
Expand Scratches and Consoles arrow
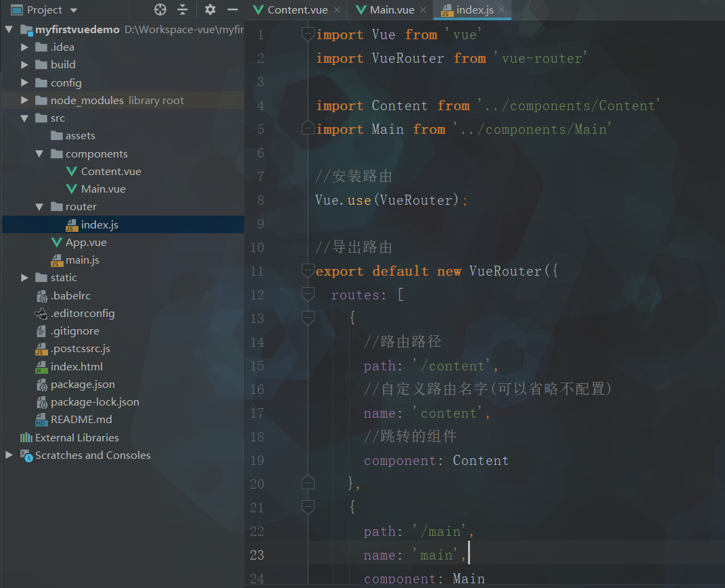point(9,455)
